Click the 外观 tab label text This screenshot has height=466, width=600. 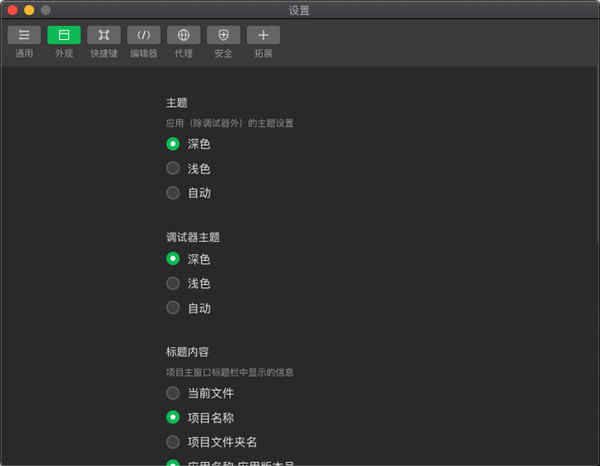[x=64, y=53]
